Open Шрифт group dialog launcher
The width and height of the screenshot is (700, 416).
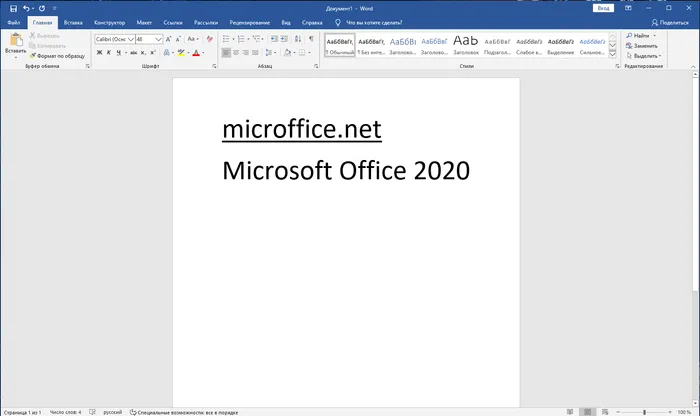[214, 66]
